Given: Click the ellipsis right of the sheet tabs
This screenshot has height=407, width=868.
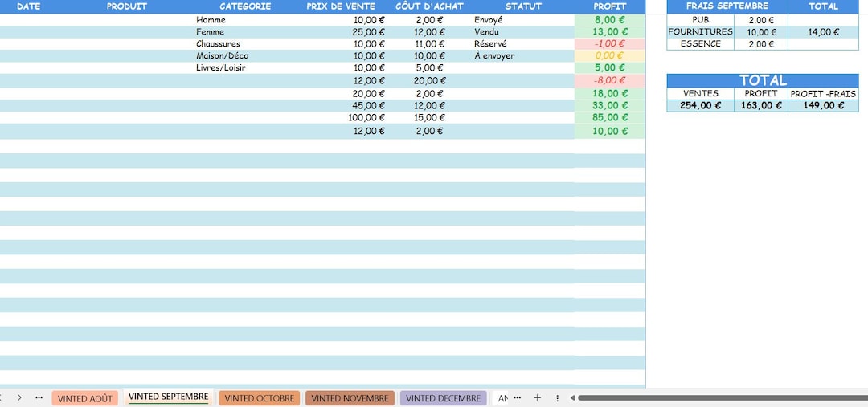Looking at the screenshot, I should pos(517,397).
